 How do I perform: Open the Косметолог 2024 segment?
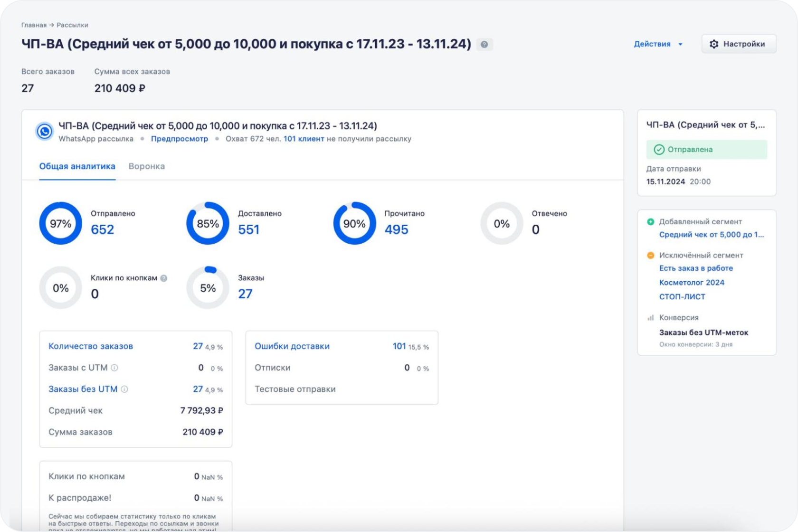tap(692, 282)
